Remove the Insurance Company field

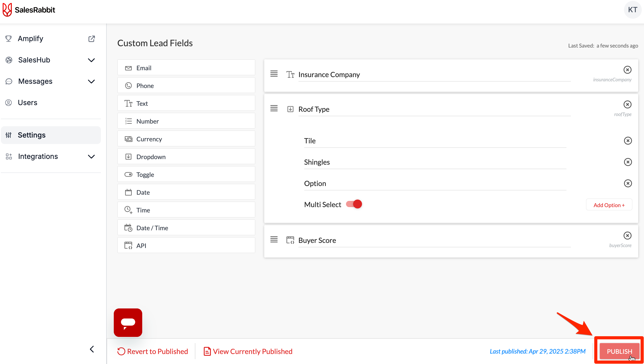click(x=627, y=70)
